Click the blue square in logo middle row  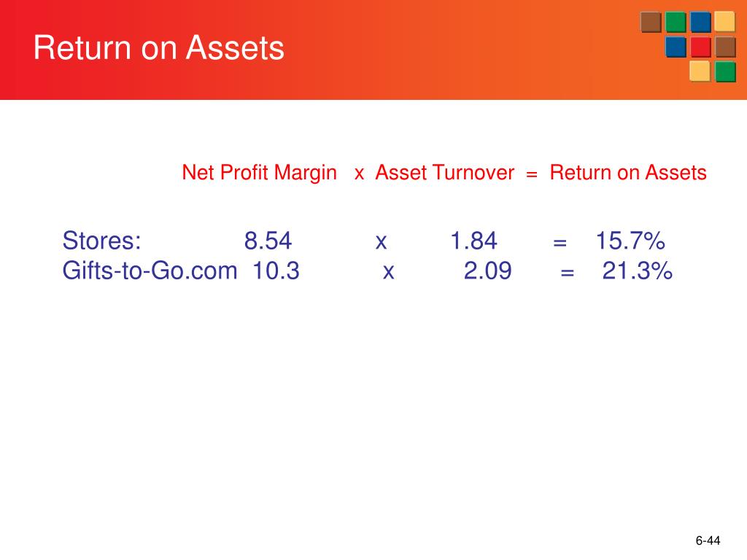coord(676,47)
